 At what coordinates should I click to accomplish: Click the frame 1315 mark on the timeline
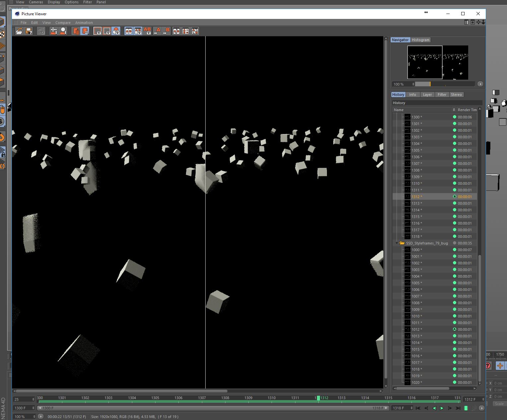388,398
